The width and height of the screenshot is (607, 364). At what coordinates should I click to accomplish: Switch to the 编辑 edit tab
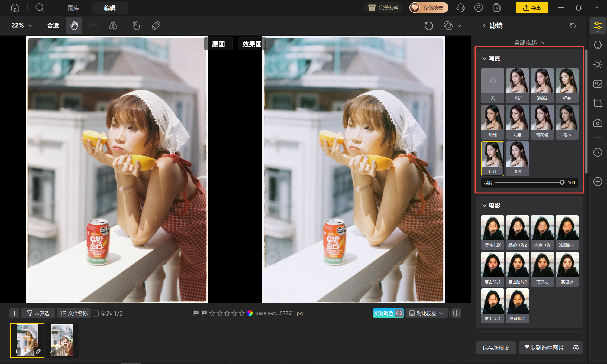pos(110,8)
